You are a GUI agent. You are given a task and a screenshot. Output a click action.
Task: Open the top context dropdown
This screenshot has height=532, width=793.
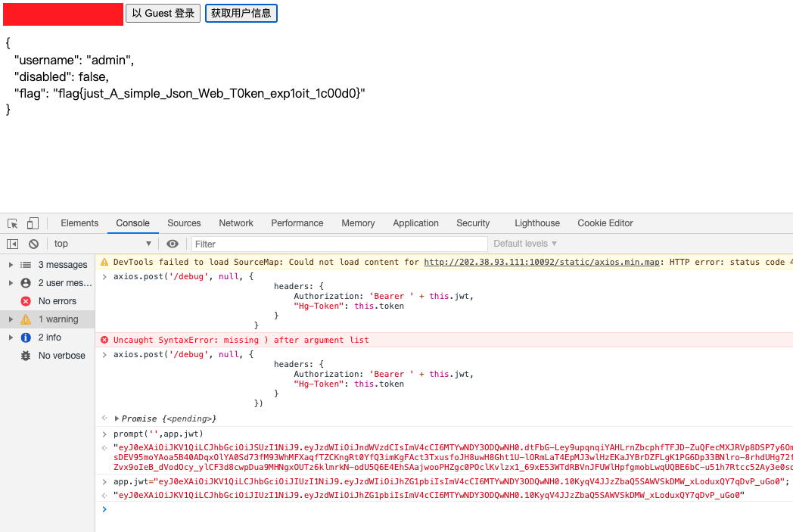pos(102,244)
